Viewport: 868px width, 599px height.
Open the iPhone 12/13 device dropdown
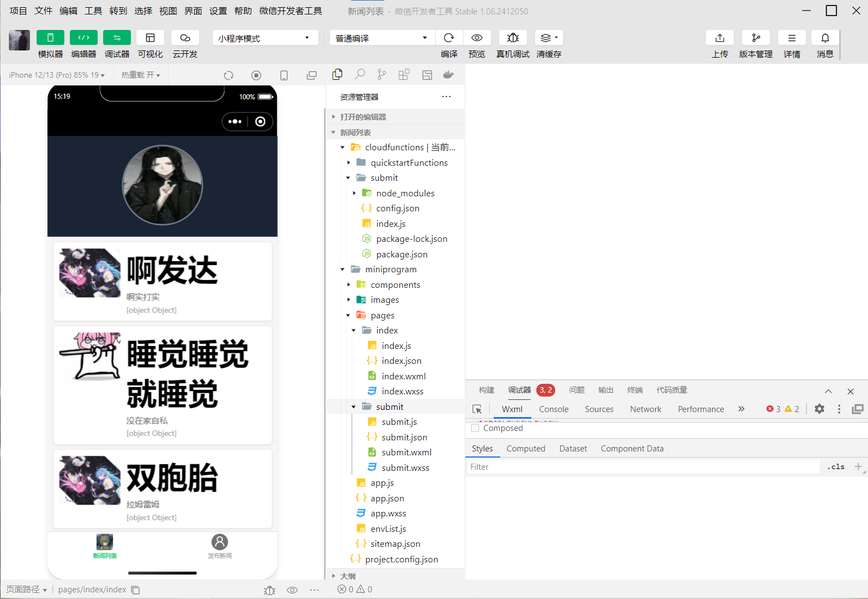57,75
